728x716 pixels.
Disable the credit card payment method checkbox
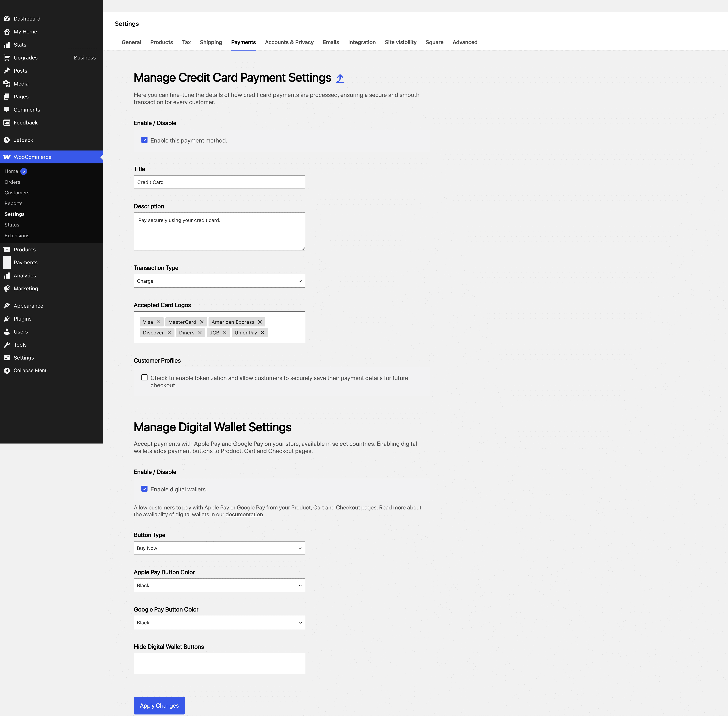coord(144,140)
